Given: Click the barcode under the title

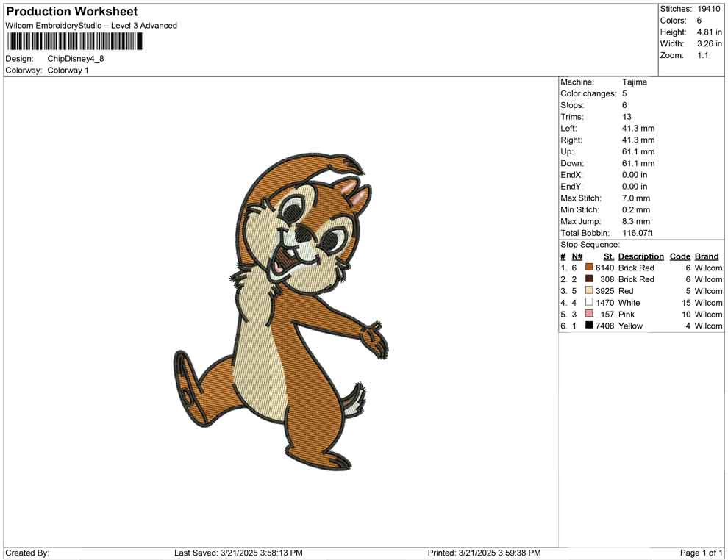Looking at the screenshot, I should coord(74,42).
